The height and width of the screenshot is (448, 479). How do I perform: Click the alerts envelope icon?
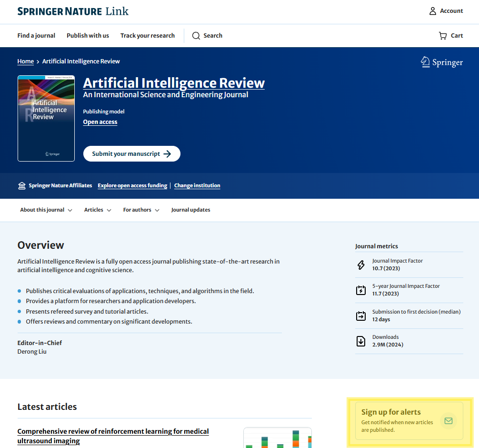(448, 421)
